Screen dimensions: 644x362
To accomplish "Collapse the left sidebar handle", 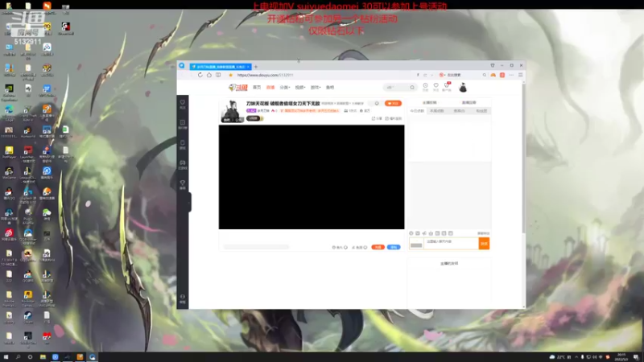I will [190, 202].
